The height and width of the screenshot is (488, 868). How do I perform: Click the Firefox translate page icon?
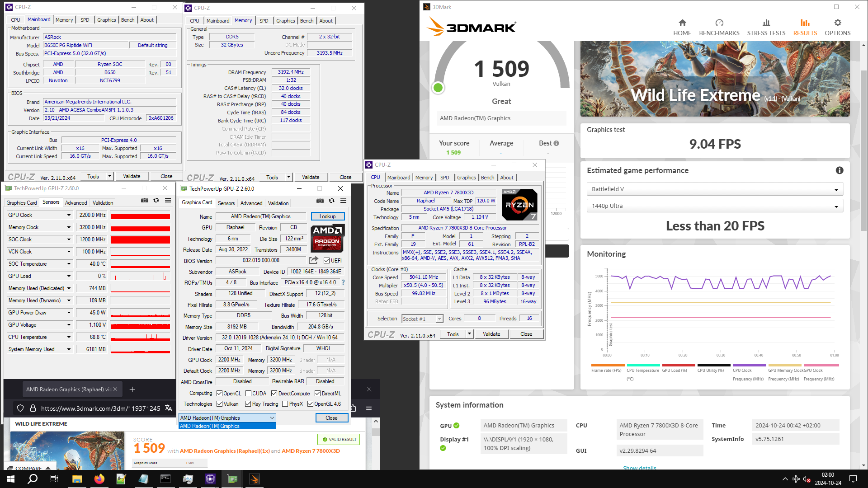[x=169, y=408]
